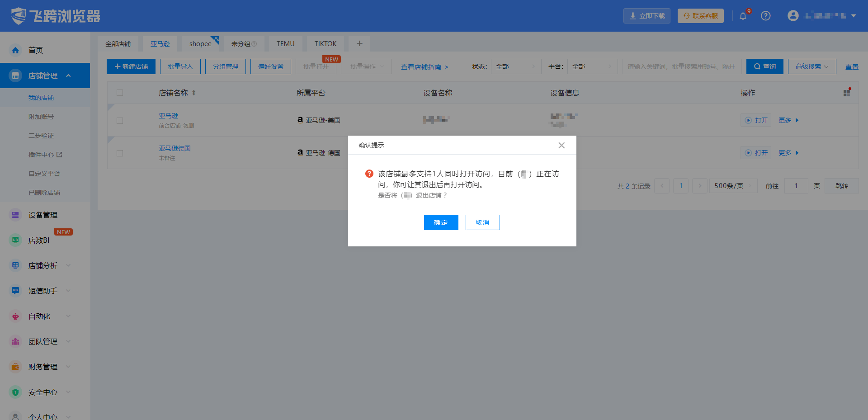The image size is (868, 420).
Task: Click 打开 for the 亚马逊德国 store
Action: tap(756, 153)
